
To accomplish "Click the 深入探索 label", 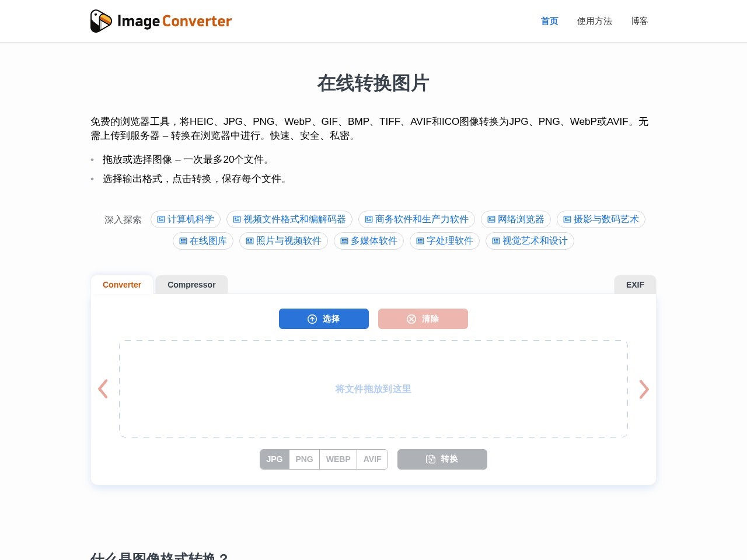I will coord(123,220).
